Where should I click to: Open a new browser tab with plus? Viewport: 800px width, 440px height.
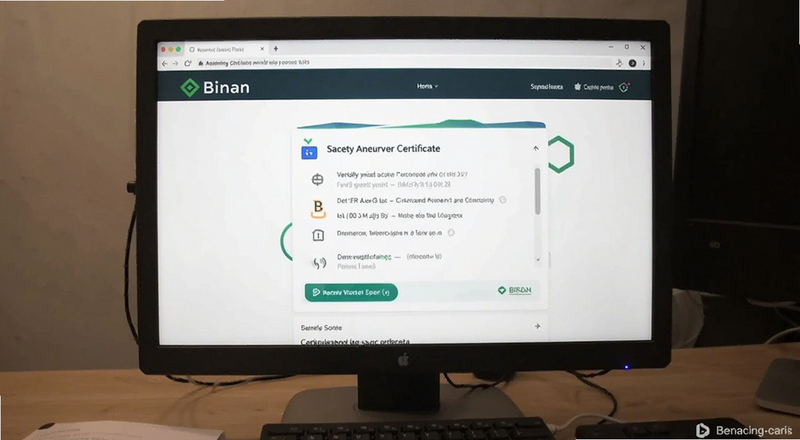(x=276, y=48)
